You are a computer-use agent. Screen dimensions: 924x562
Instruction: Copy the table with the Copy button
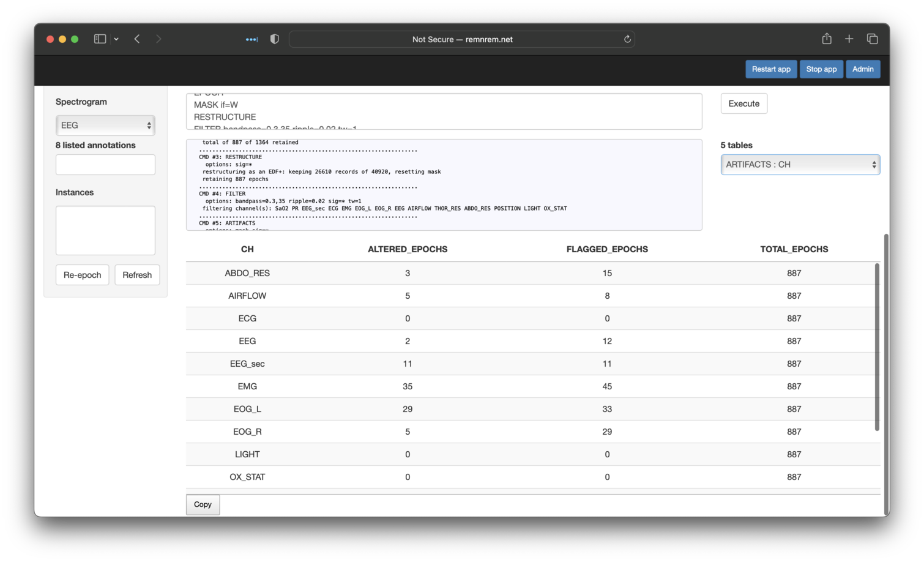[x=203, y=504]
